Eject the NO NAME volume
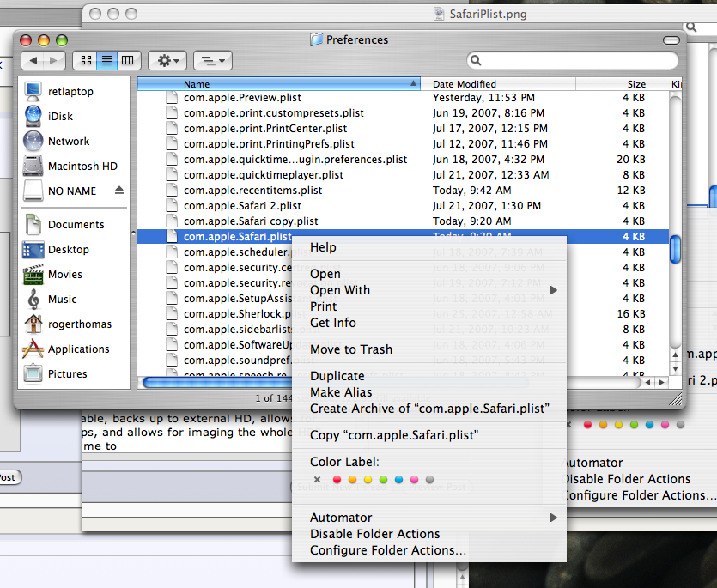717x588 pixels. point(119,191)
